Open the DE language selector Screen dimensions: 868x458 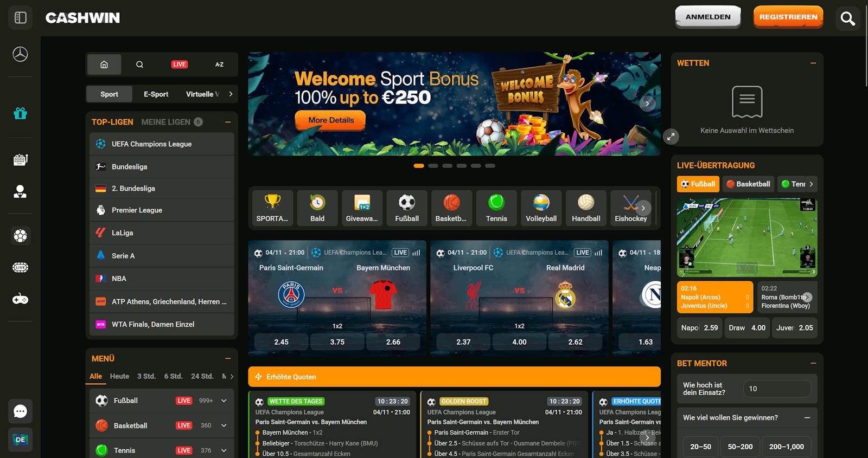click(21, 440)
